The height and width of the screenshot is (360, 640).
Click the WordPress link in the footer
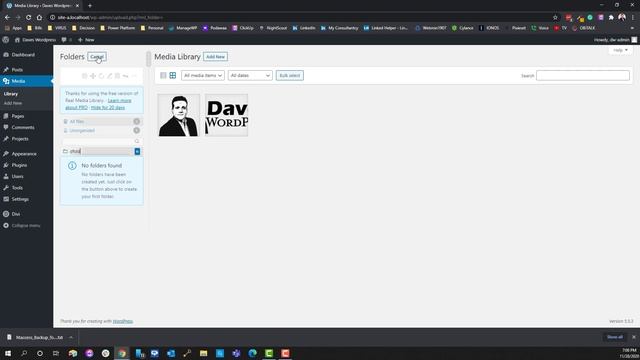tap(122, 321)
